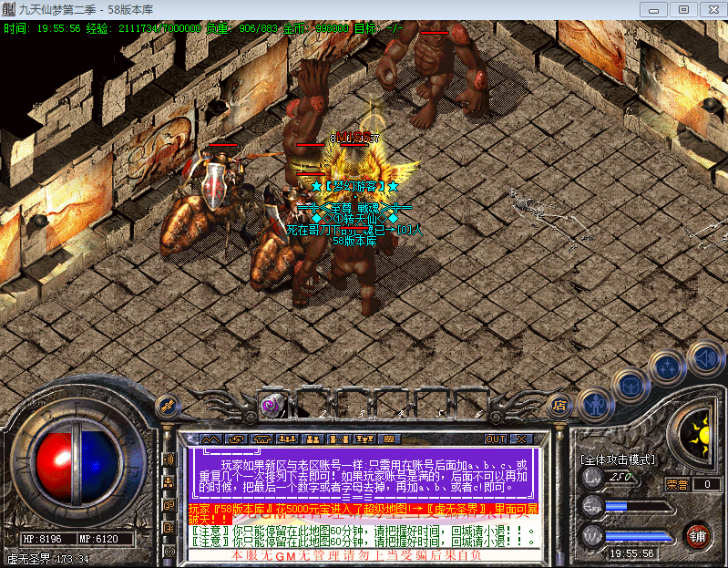The height and width of the screenshot is (568, 728).
Task: Click the 虚无圣界 173:34 map location text
Action: pyautogui.click(x=47, y=559)
